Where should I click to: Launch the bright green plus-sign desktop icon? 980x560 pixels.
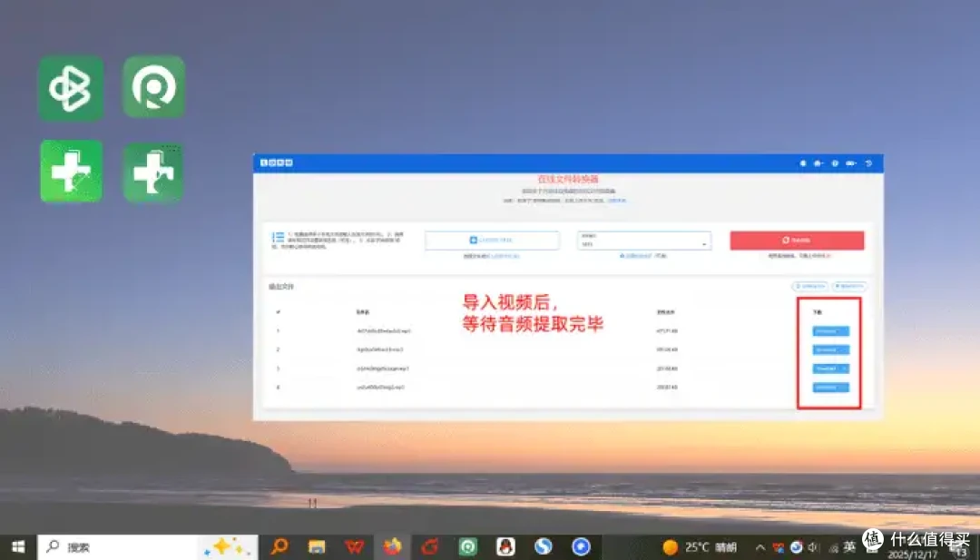coord(72,171)
